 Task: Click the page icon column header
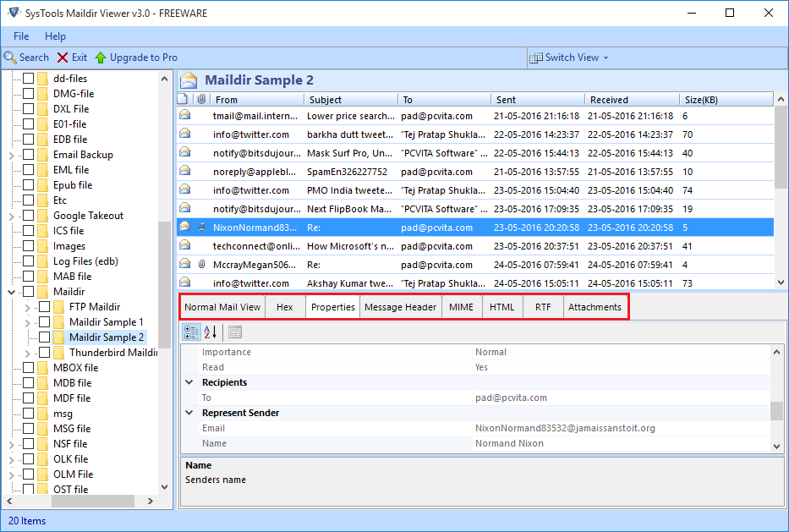tap(184, 99)
